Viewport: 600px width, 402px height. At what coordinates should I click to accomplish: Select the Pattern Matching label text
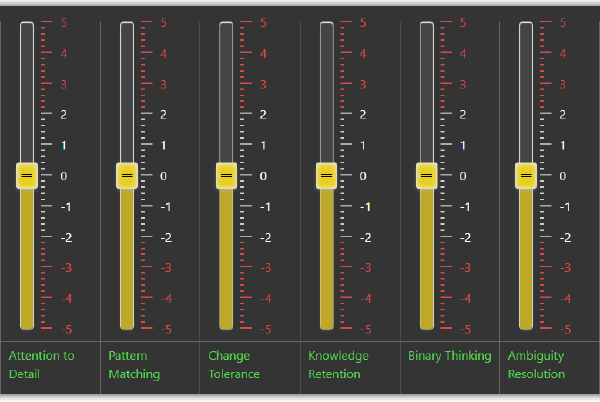[x=129, y=364]
